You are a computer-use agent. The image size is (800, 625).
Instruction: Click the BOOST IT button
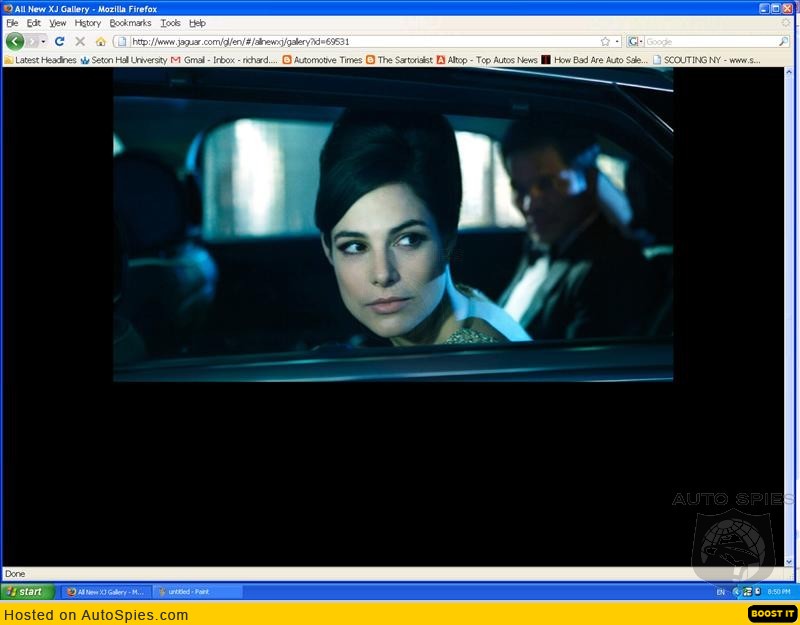(772, 614)
